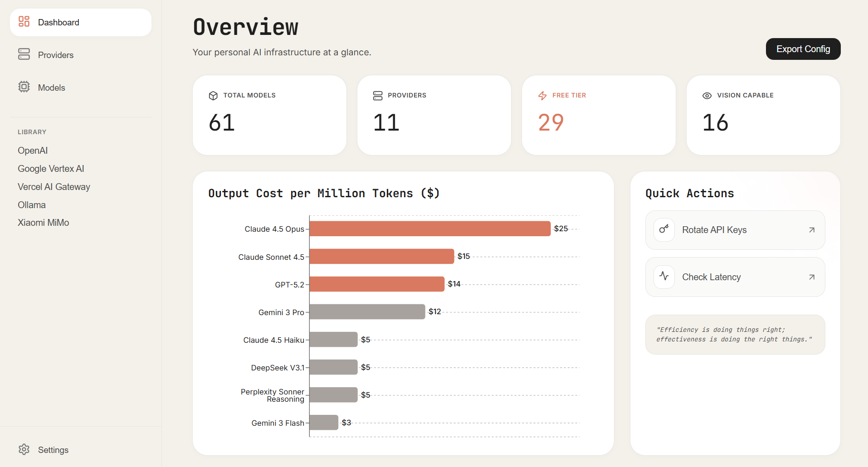Screen dimensions: 868x467
Task: Open the arrow on Rotate API Keys
Action: [x=811, y=230]
